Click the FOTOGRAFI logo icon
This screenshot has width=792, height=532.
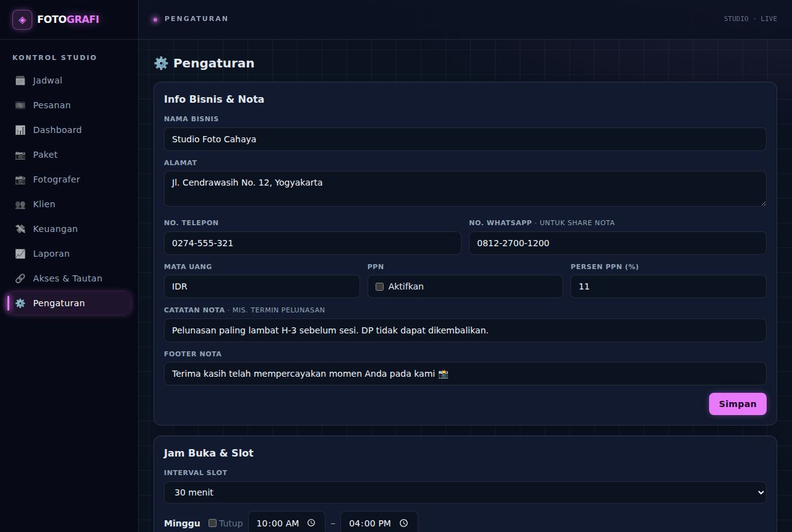coord(22,20)
